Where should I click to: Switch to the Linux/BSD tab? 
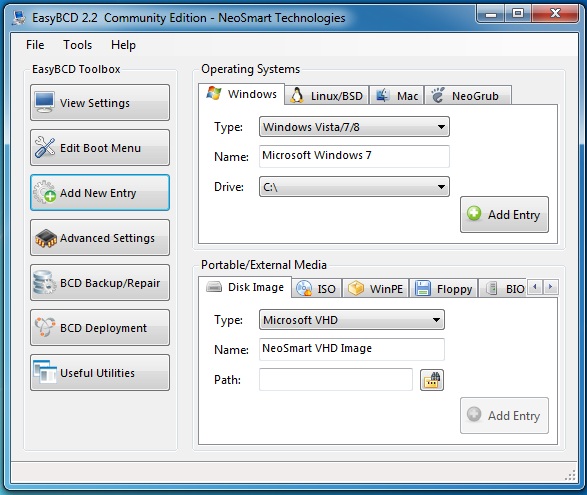tap(326, 96)
